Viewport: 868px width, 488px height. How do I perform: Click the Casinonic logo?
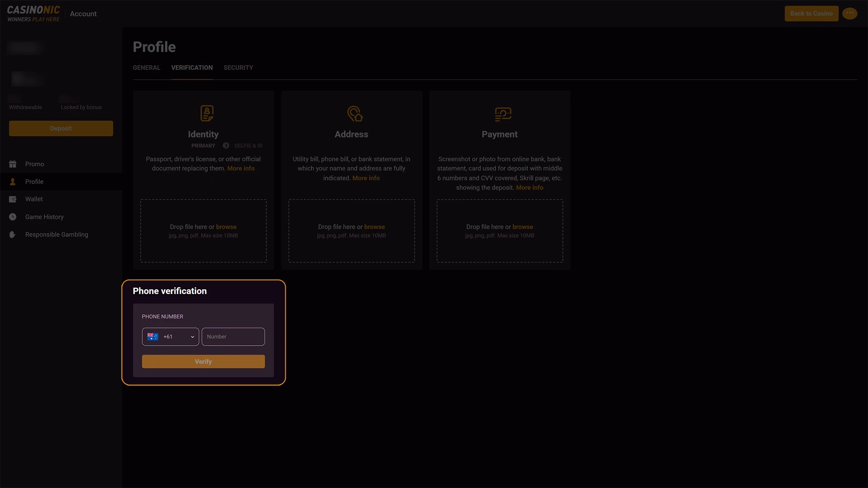(33, 14)
